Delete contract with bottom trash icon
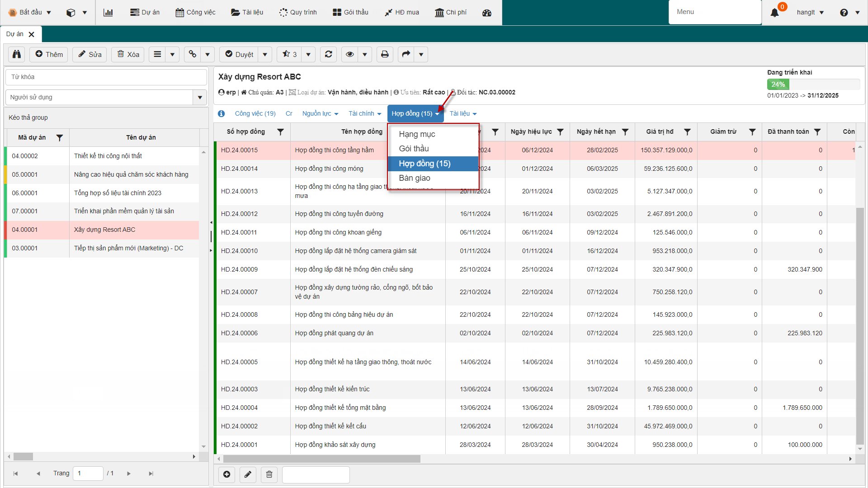This screenshot has width=868, height=488. tap(269, 474)
